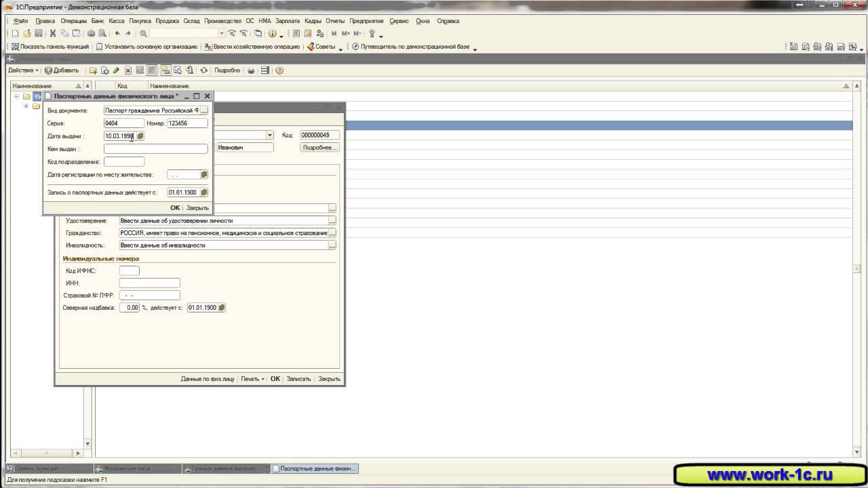Click Установить основную организацию button
This screenshot has height=488, width=868.
pos(146,47)
